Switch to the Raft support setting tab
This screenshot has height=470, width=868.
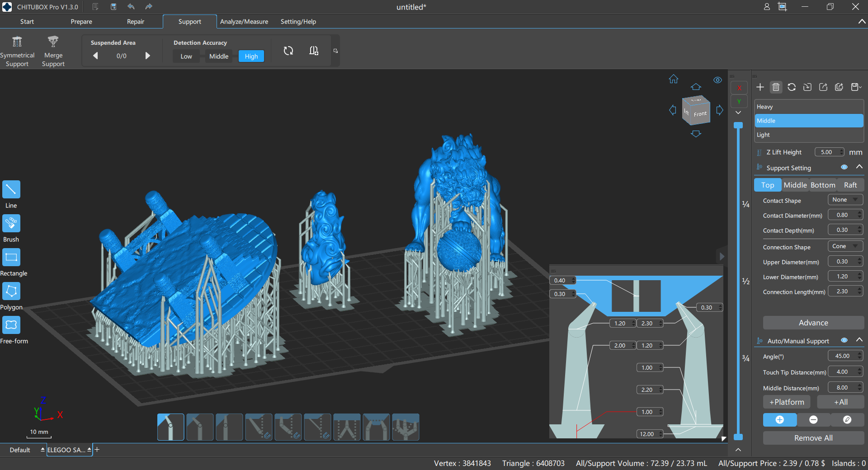850,185
